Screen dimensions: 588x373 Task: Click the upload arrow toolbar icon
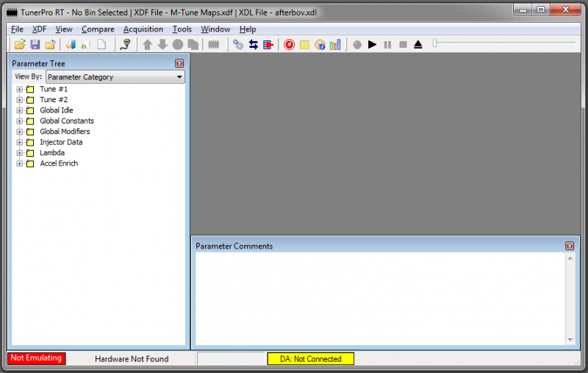pyautogui.click(x=147, y=45)
